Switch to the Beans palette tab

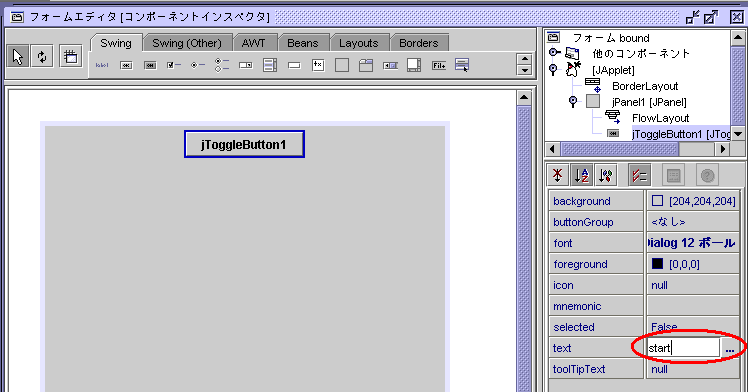pos(302,43)
